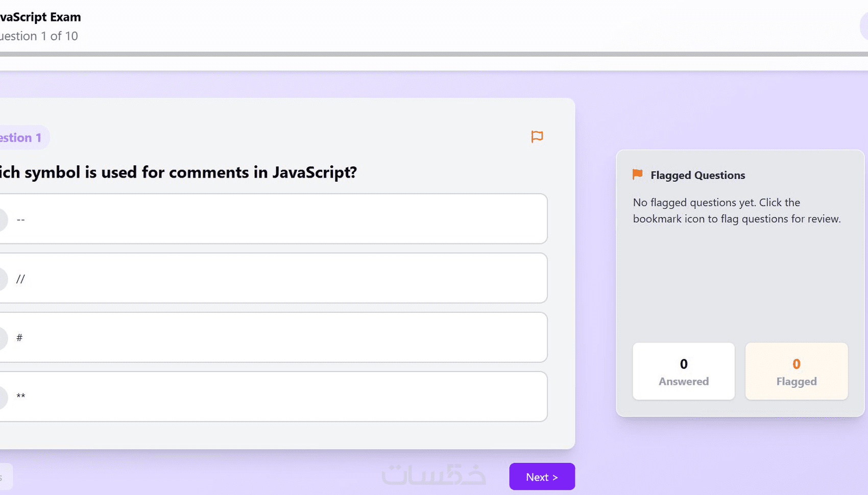Open the Flagged count card

(x=796, y=371)
